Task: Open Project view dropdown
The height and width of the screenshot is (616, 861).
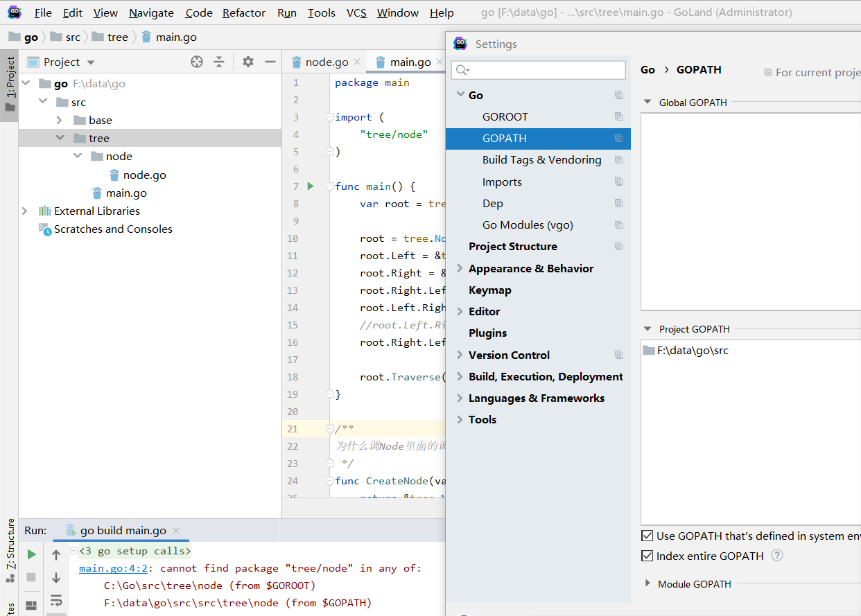Action: coord(91,62)
